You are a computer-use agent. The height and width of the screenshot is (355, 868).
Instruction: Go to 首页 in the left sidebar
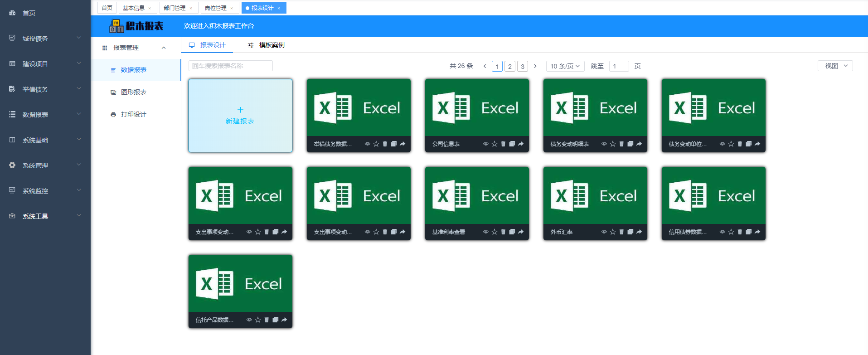tap(45, 13)
